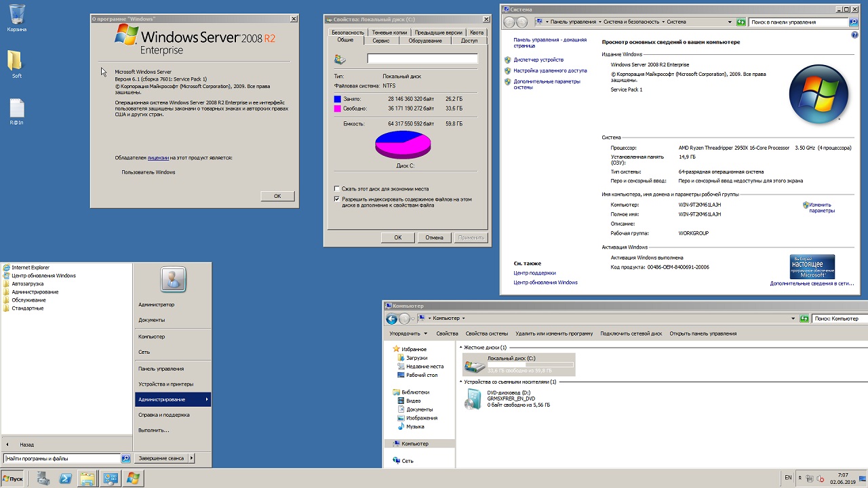
Task: Click the R@In file desktop icon
Action: pos(17,108)
